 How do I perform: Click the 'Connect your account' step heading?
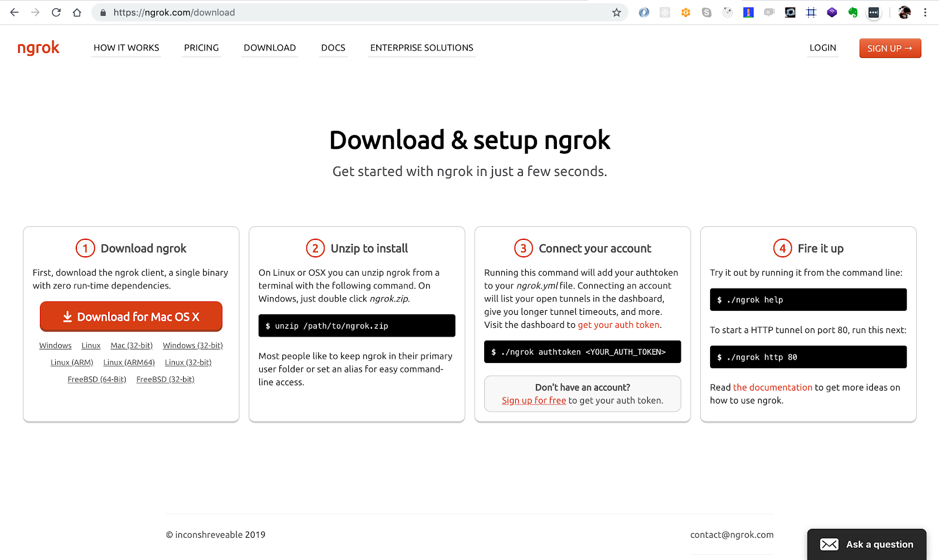[x=595, y=249]
